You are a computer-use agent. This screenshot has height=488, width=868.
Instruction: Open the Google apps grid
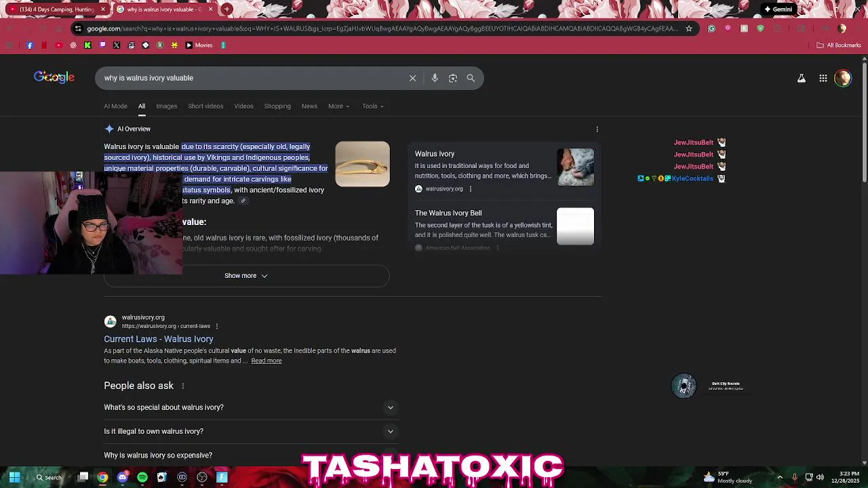click(x=823, y=78)
